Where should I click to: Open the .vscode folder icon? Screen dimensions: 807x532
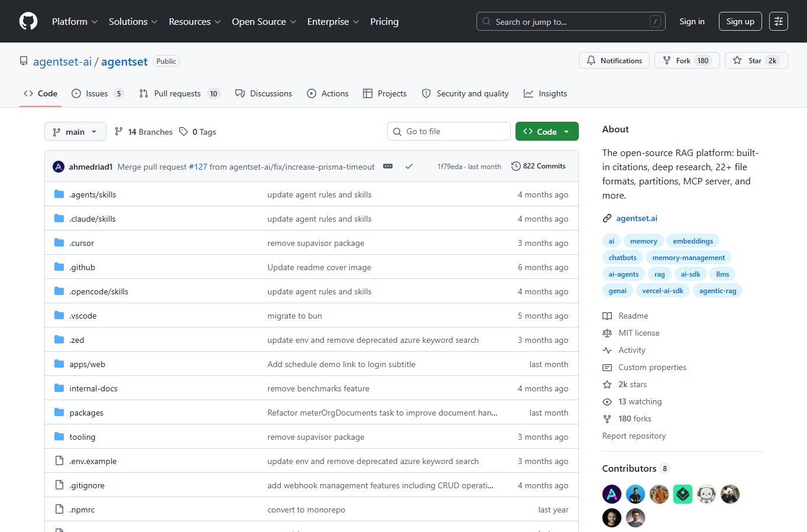pyautogui.click(x=59, y=315)
